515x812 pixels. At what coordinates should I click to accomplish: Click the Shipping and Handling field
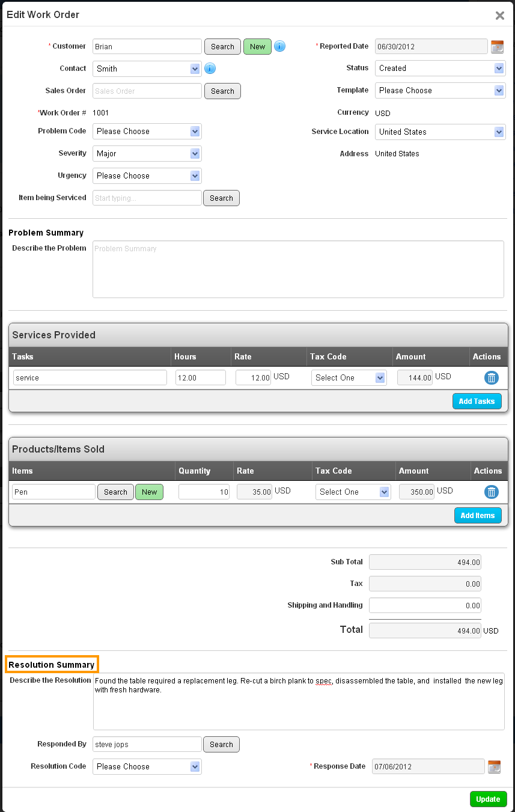click(425, 606)
